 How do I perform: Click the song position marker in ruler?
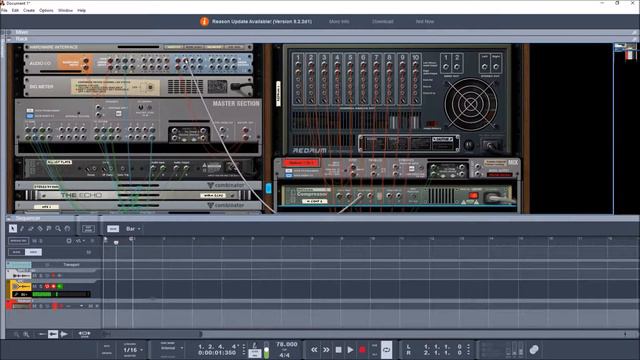(116, 242)
